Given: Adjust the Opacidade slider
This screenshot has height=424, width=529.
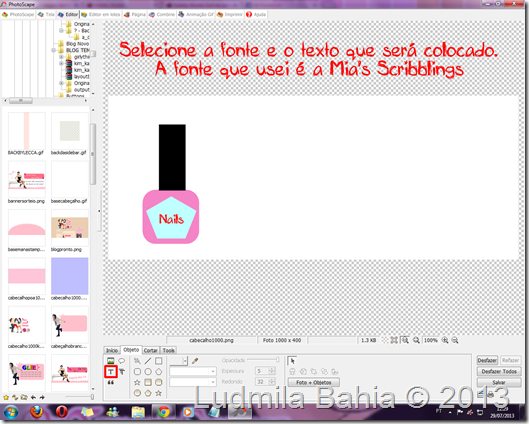Looking at the screenshot, I should (x=263, y=360).
